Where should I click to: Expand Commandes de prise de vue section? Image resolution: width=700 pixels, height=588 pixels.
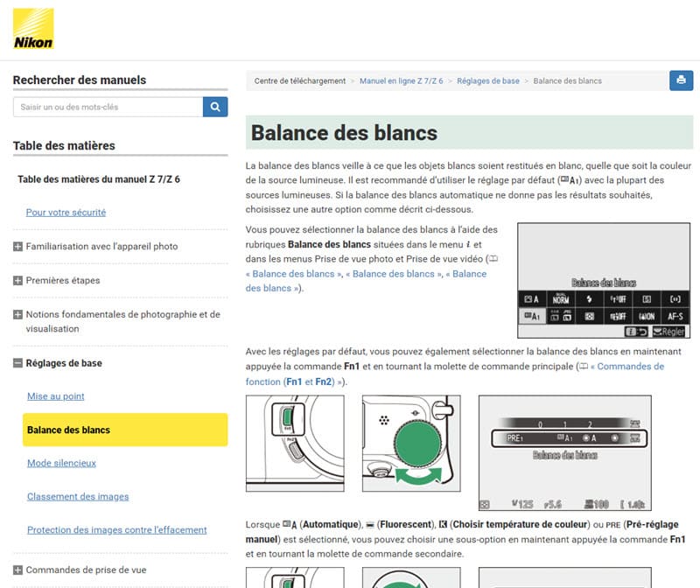click(x=17, y=570)
